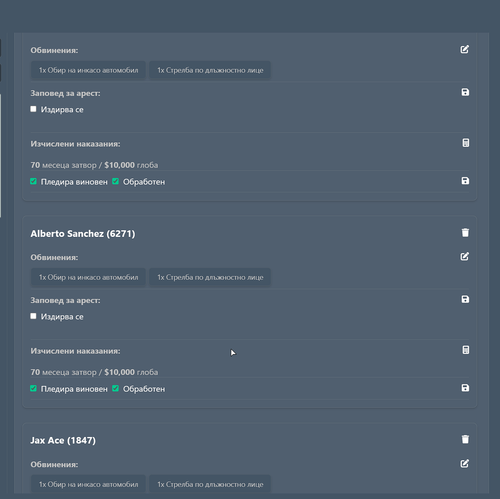The height and width of the screenshot is (499, 500).
Task: Edit charges in card above Alberto Sanchez
Action: 465,49
